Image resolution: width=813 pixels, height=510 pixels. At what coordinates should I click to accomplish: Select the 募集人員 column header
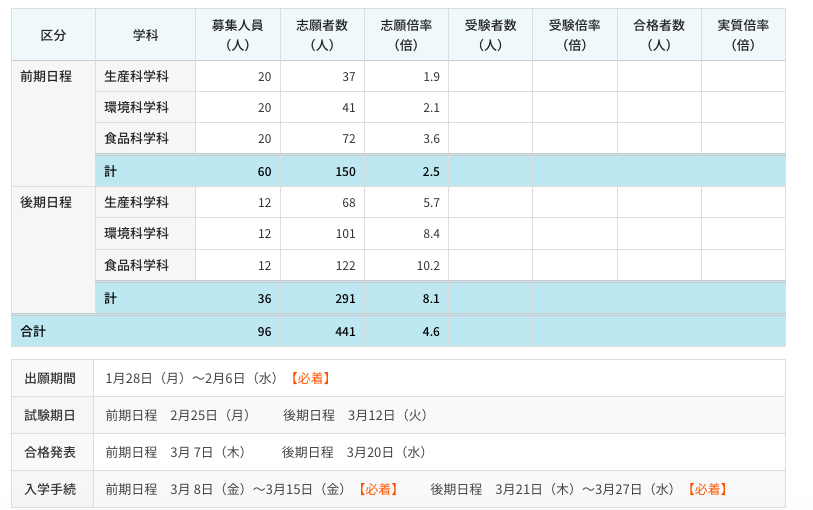(x=237, y=35)
